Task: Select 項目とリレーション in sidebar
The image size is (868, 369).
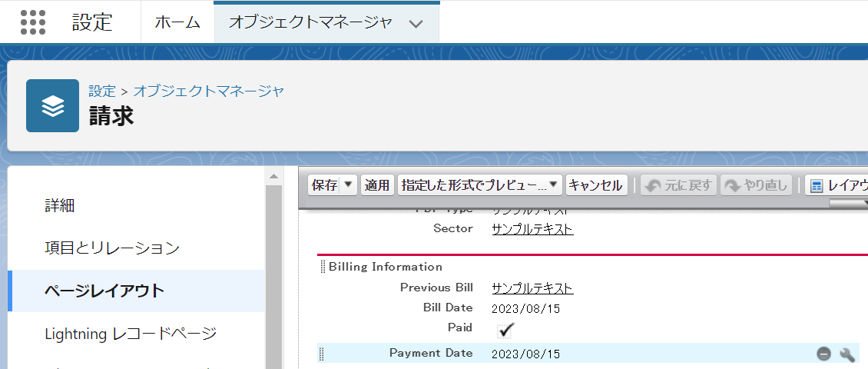Action: point(112,248)
